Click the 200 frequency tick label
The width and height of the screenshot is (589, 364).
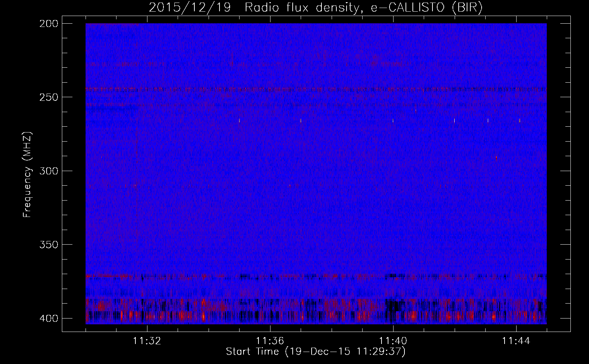pyautogui.click(x=48, y=23)
